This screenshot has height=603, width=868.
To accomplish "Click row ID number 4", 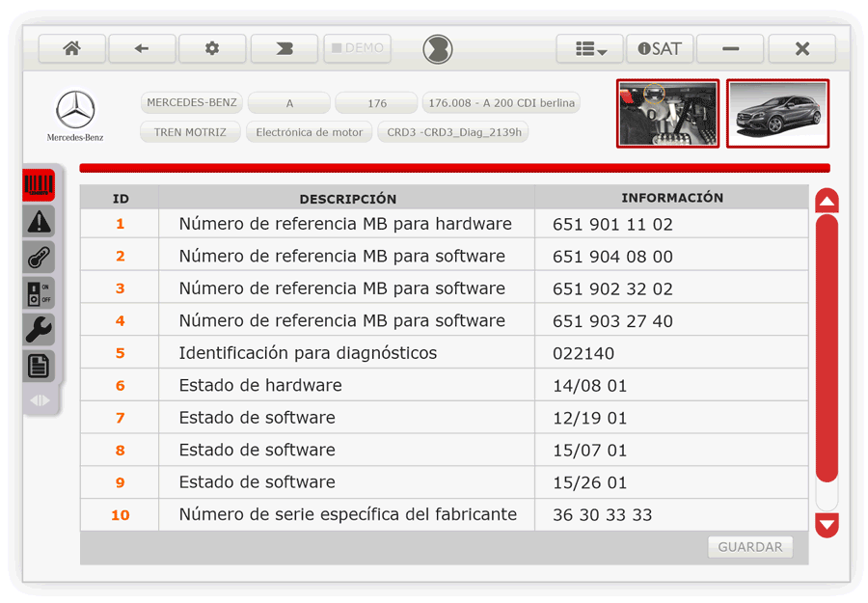I will click(121, 320).
